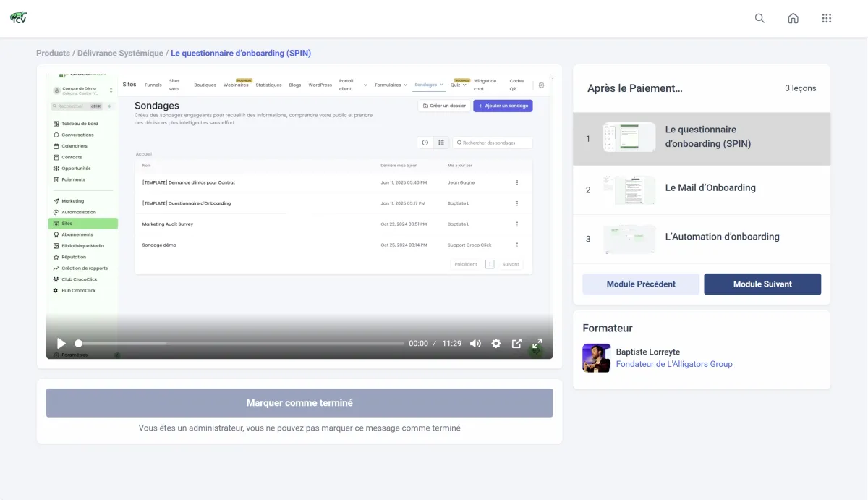
Task: Select lesson Le questionnaire d'onboarding (SPIN) in list
Action: [x=702, y=139]
